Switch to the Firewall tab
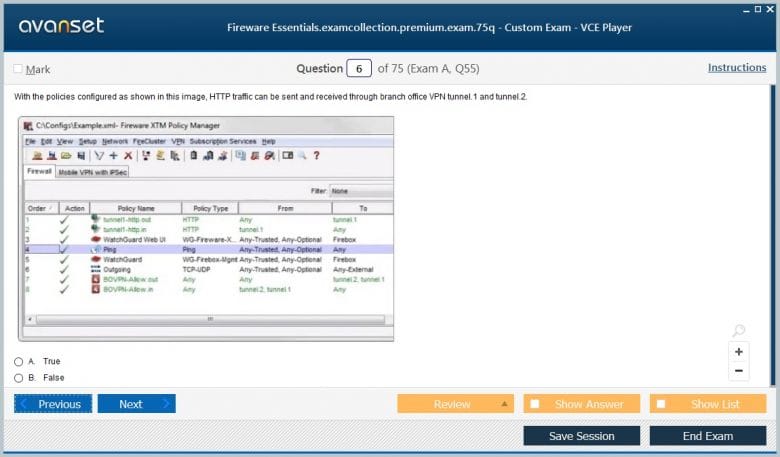This screenshot has height=457, width=780. (39, 172)
